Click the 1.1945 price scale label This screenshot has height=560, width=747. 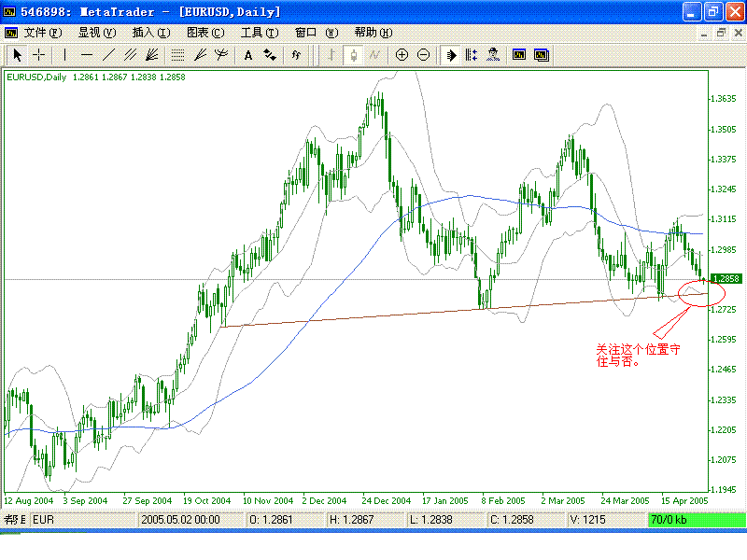pyautogui.click(x=723, y=489)
